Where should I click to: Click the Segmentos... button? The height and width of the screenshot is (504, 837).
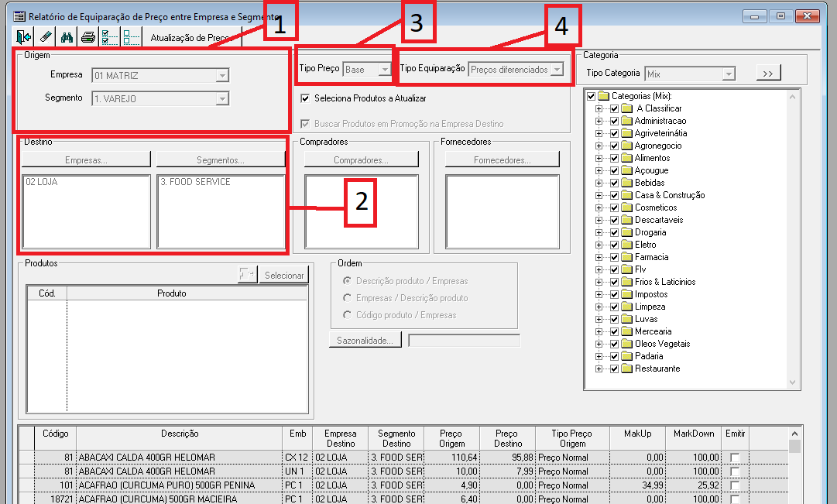coord(221,159)
